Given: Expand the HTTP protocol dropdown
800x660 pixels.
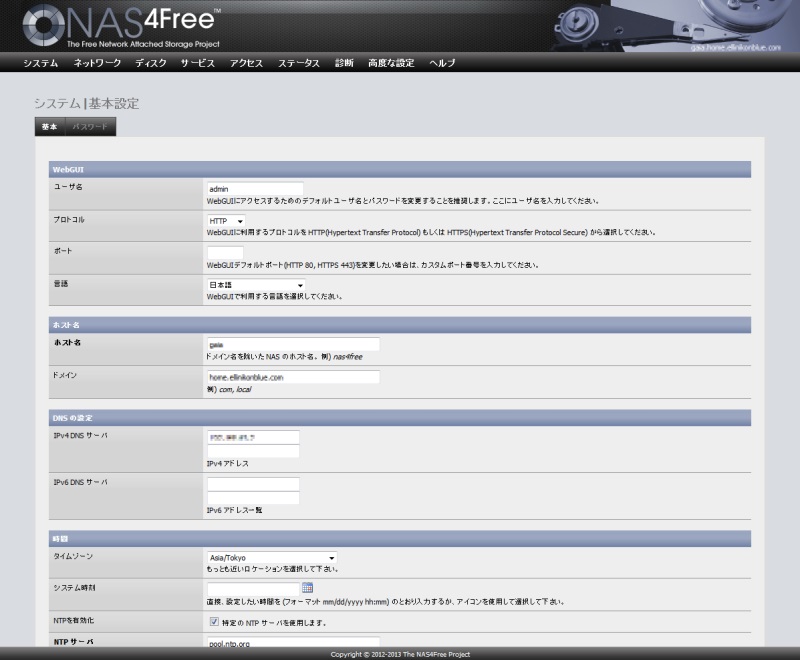Looking at the screenshot, I should [x=226, y=221].
